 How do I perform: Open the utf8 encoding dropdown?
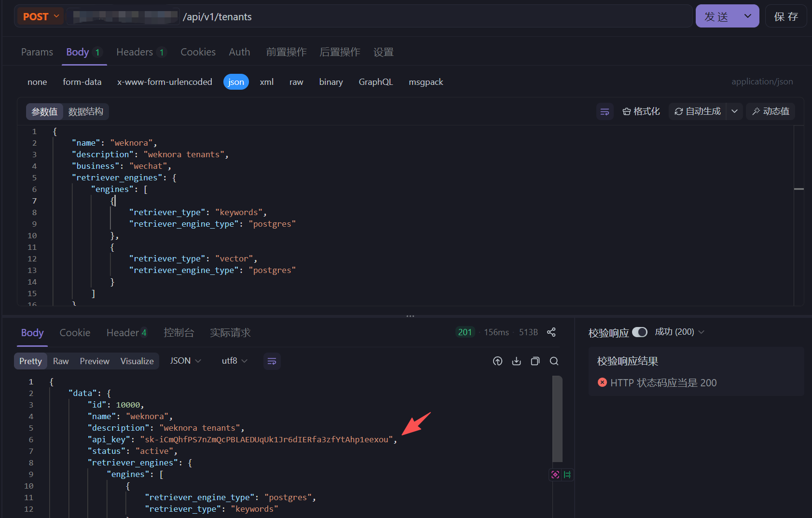[234, 361]
